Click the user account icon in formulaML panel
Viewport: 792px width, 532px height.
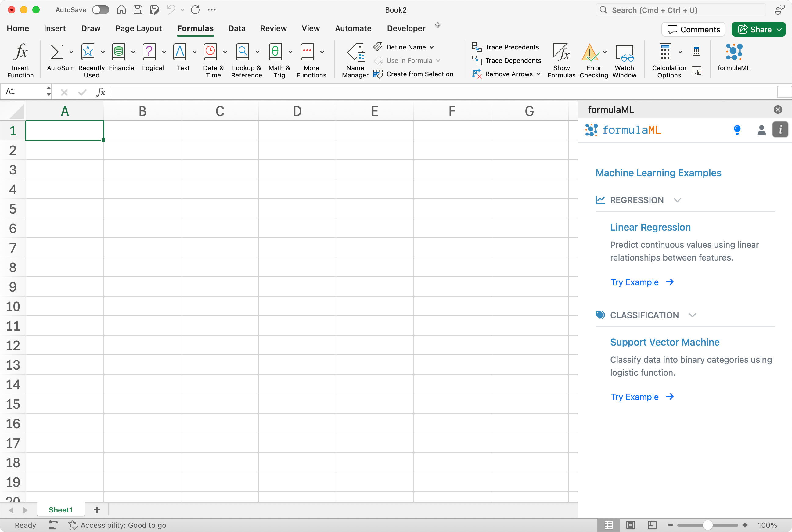(x=761, y=130)
